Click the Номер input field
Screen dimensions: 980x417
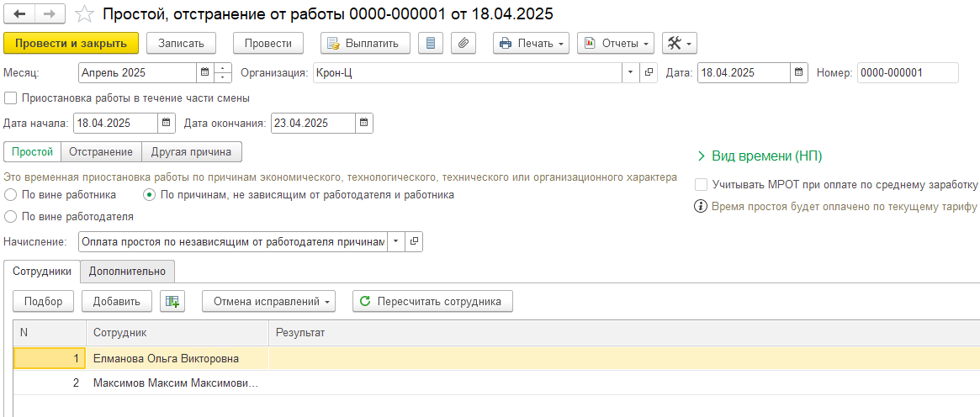point(907,73)
